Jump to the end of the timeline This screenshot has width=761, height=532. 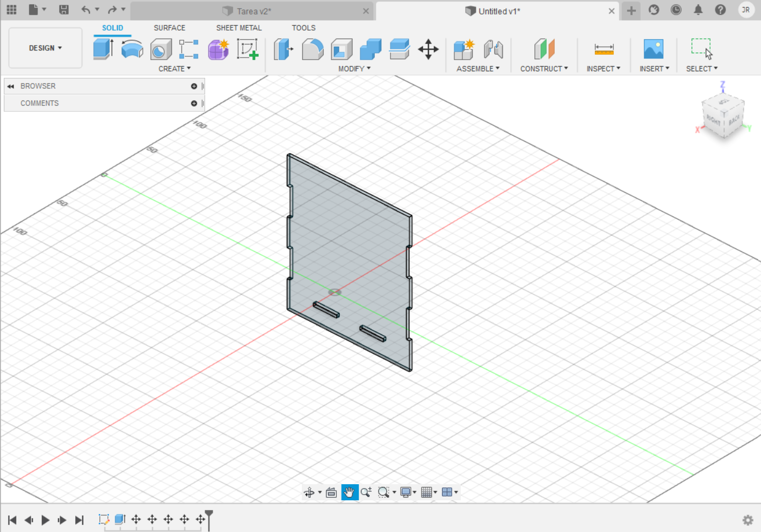click(x=79, y=520)
